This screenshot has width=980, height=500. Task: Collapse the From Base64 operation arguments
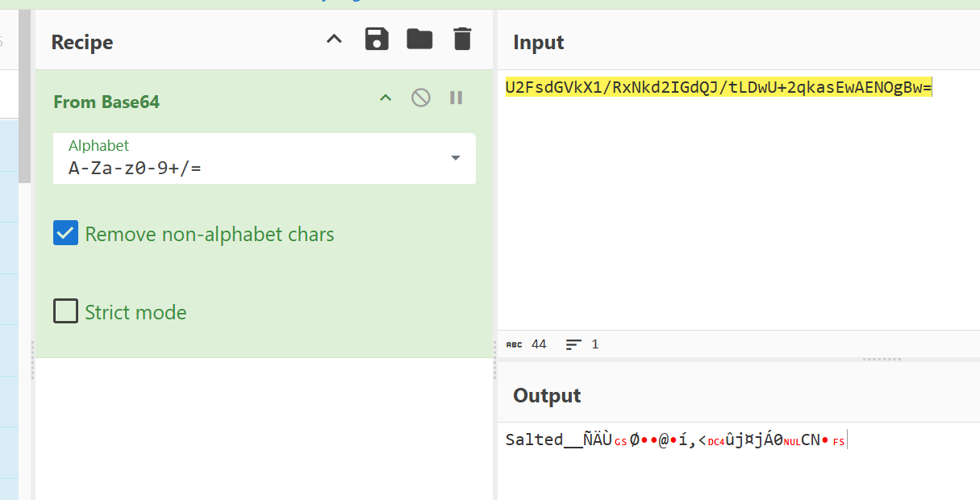(x=386, y=98)
